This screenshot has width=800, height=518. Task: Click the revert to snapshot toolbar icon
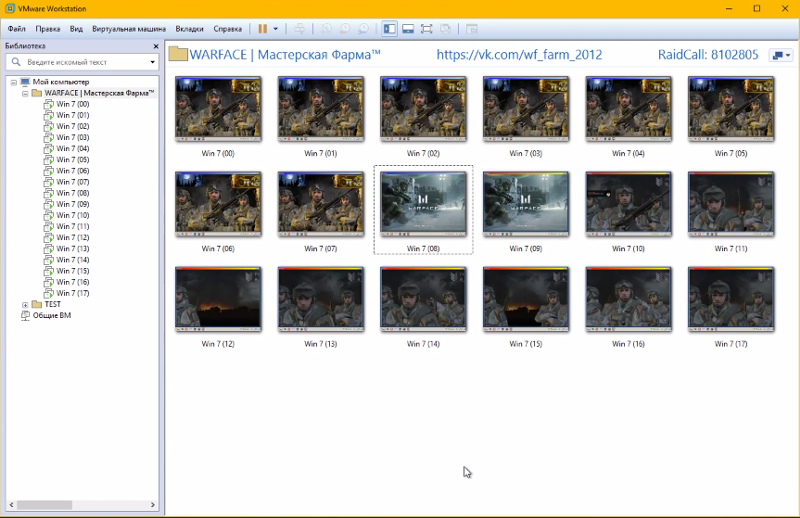(x=345, y=29)
